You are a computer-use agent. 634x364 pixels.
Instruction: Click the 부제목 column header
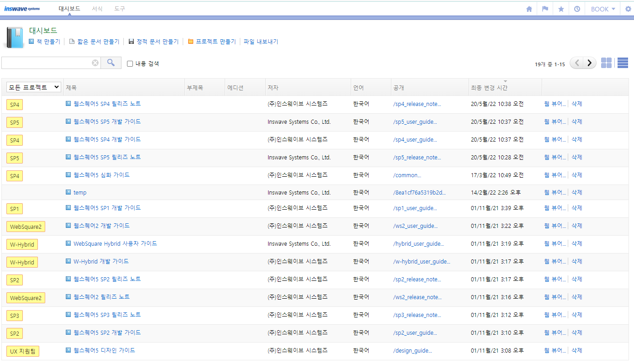(195, 88)
